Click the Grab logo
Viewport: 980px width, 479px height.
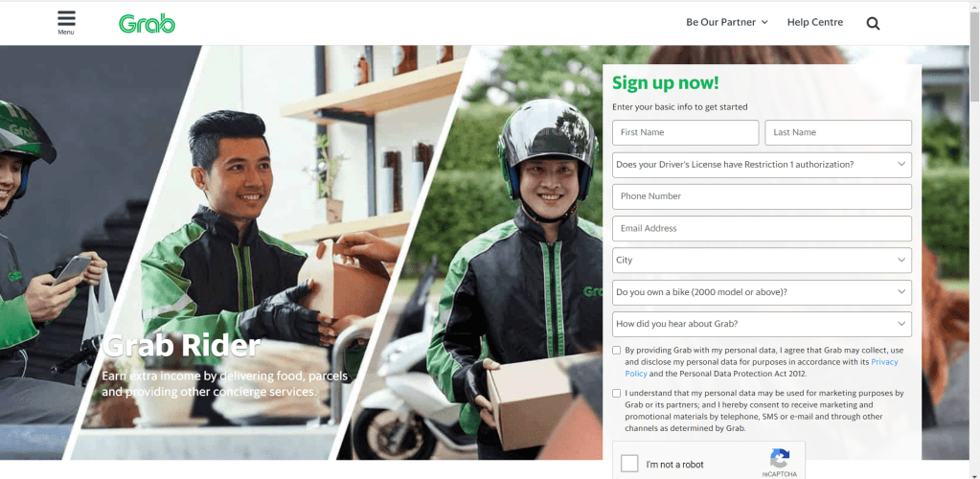[147, 23]
